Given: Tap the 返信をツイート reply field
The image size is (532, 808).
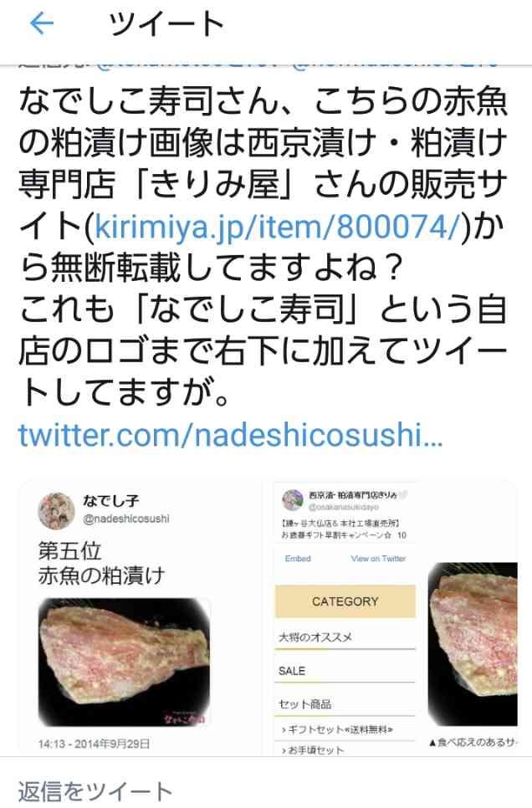Looking at the screenshot, I should click(x=266, y=789).
